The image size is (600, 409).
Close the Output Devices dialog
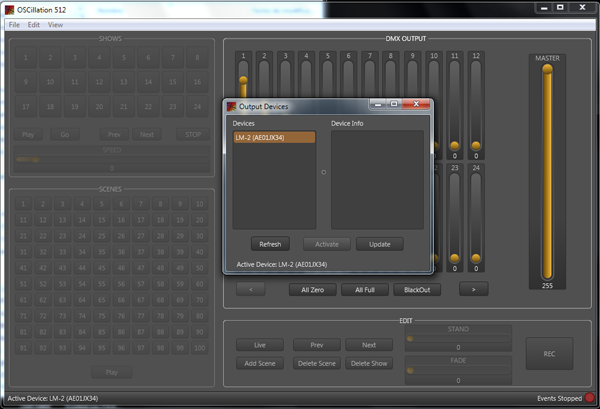point(417,104)
